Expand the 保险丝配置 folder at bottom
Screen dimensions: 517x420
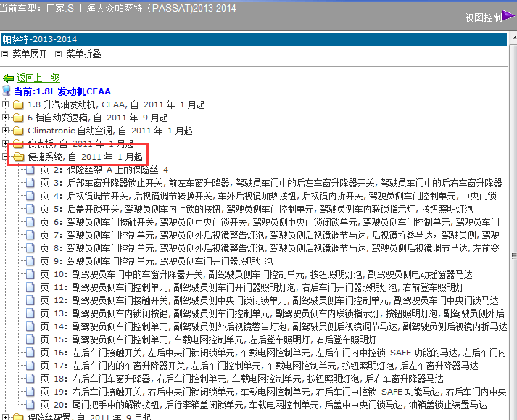pos(5,417)
